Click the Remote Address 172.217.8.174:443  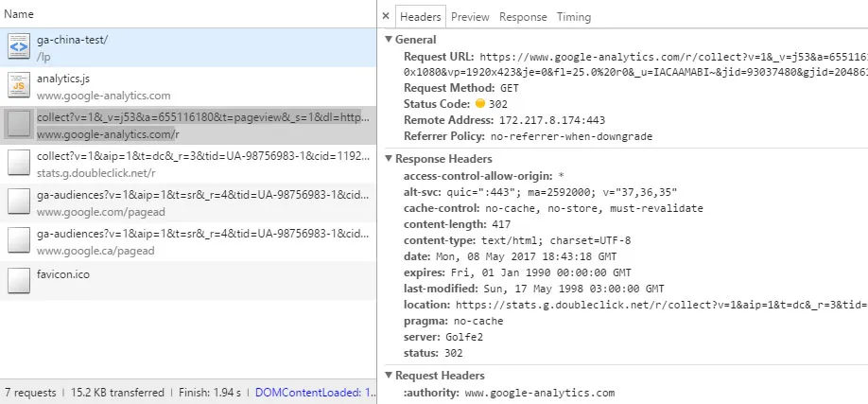click(552, 120)
